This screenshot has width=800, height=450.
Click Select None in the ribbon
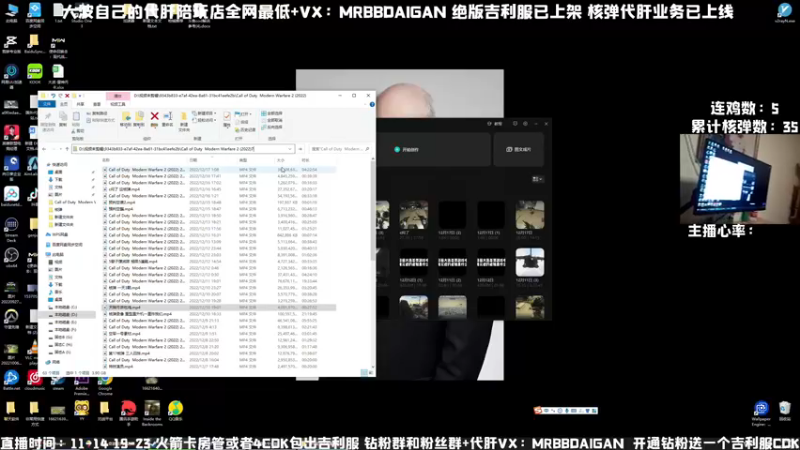coord(272,120)
